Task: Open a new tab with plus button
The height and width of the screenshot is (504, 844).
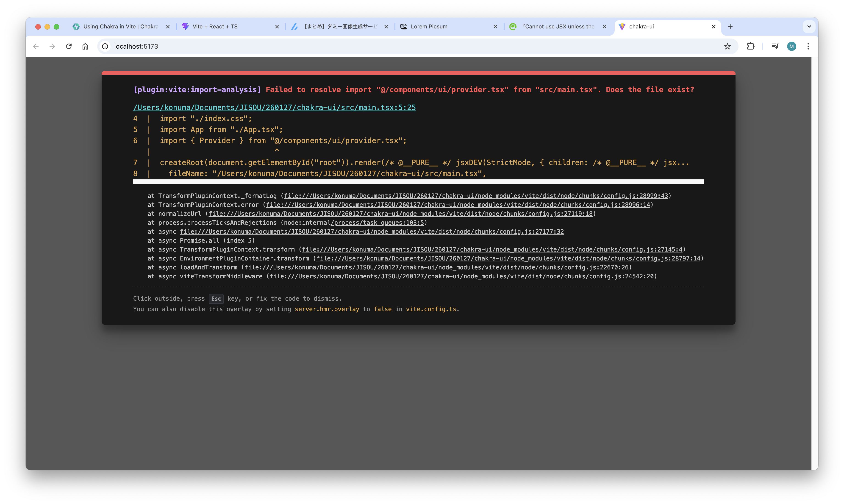Action: pyautogui.click(x=730, y=27)
